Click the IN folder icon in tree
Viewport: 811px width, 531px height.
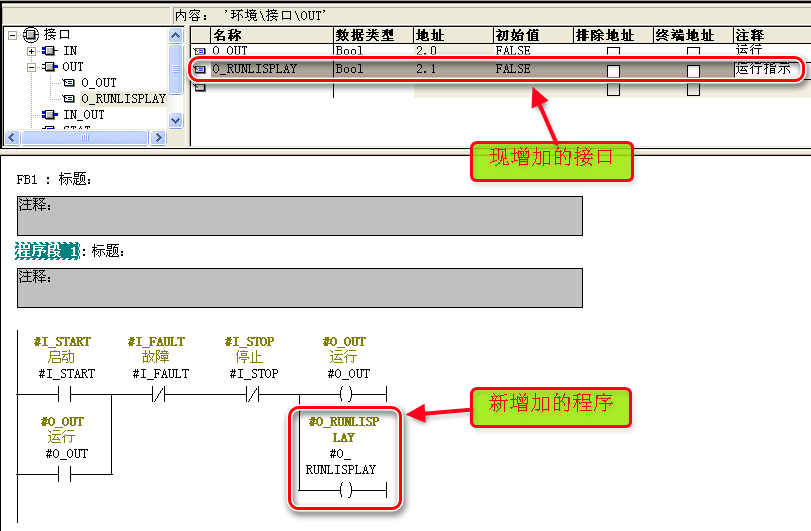point(49,51)
